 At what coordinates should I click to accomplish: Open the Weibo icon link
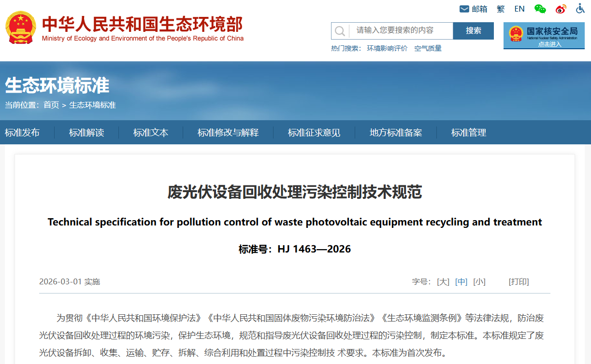point(561,9)
